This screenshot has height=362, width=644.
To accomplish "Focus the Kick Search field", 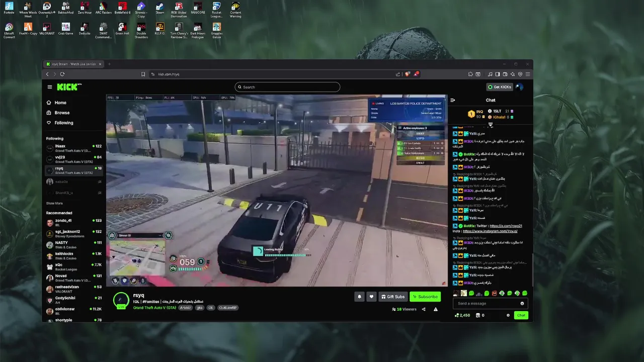I will [x=287, y=87].
